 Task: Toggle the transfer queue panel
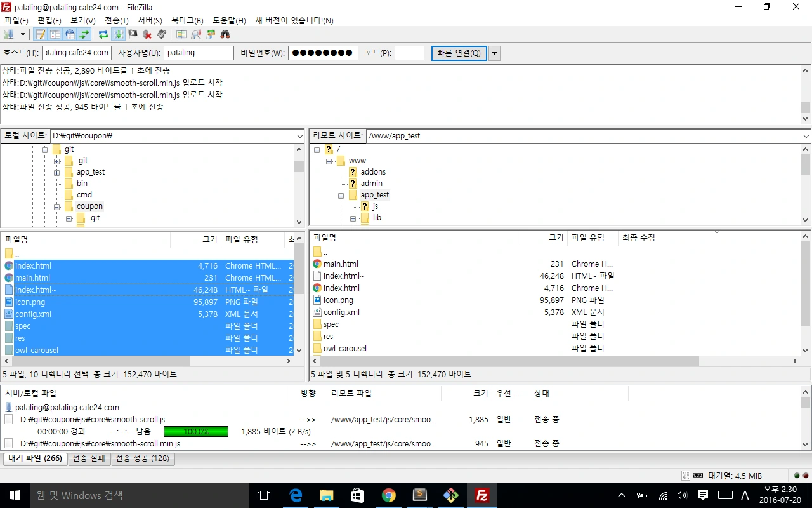point(83,34)
